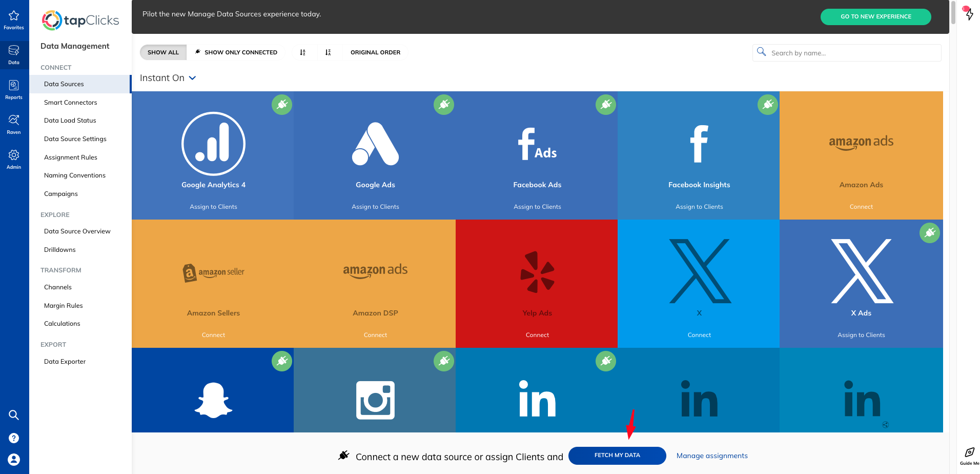Open Manage assignments link
Screen dimensions: 980x474
[712, 456]
